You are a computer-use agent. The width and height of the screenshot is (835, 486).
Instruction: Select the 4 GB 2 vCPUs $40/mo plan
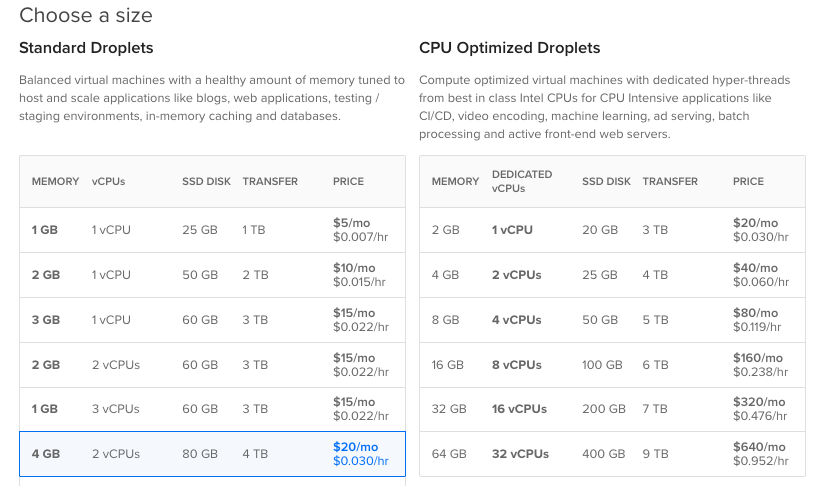coord(612,275)
